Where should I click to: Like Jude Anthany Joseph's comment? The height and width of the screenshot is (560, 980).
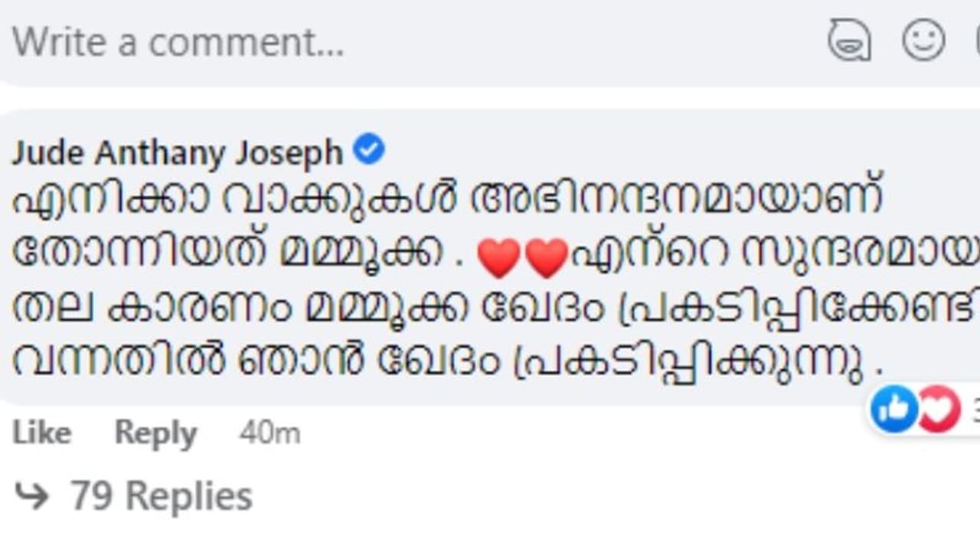(41, 434)
